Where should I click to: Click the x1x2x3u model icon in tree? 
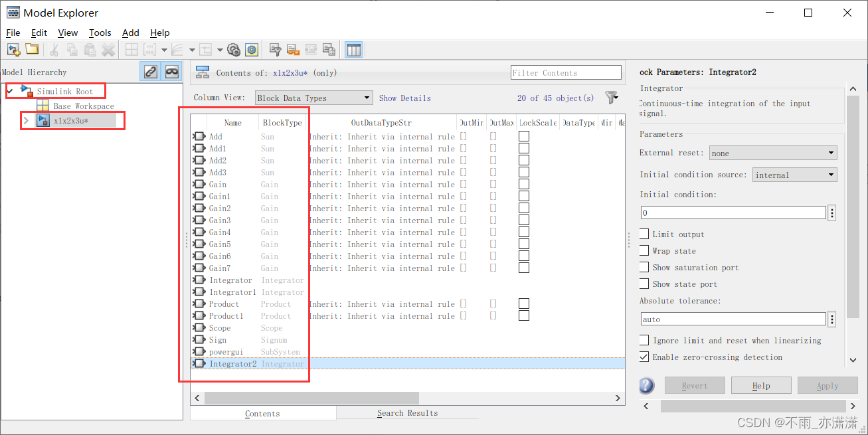43,120
